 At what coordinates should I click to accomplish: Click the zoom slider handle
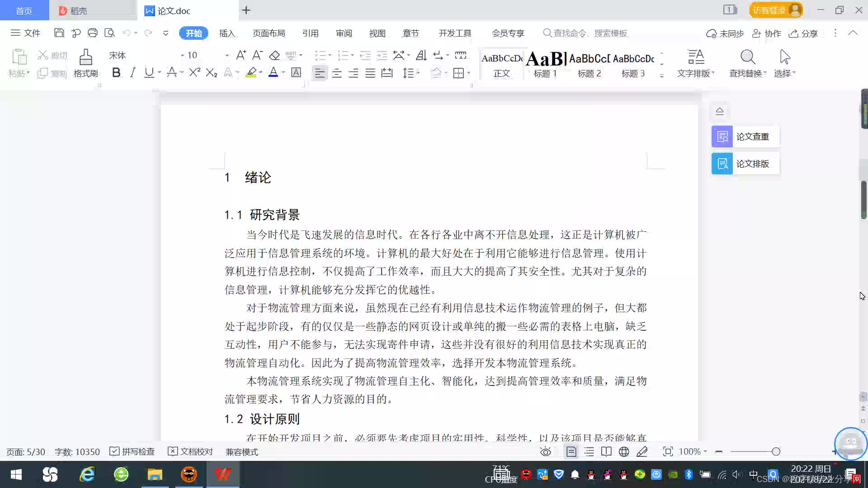776,451
